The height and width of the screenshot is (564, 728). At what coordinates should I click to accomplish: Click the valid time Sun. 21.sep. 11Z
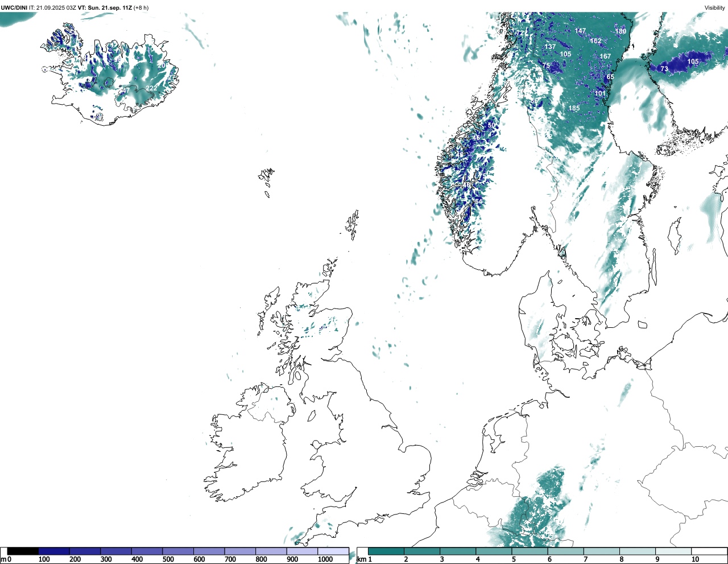click(111, 7)
